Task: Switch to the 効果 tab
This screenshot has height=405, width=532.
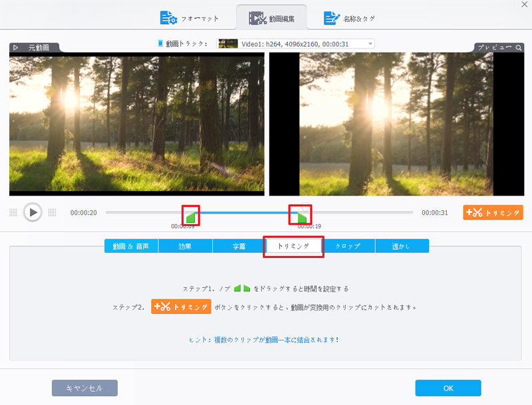Action: (185, 246)
